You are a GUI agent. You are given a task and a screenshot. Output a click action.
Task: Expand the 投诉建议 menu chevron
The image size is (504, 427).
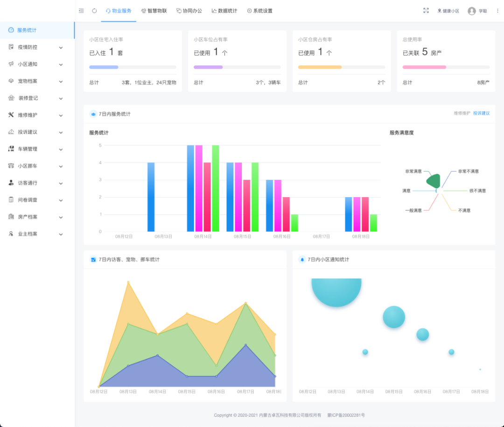click(x=61, y=133)
